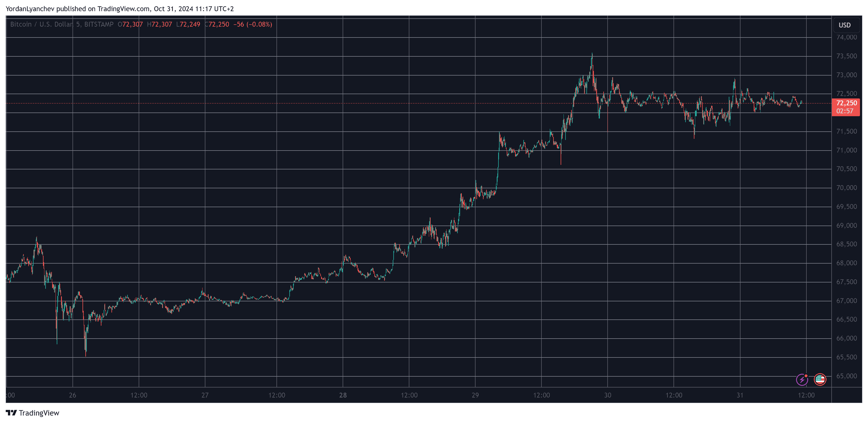Image resolution: width=868 pixels, height=423 pixels.
Task: Click the 70,000 price axis label
Action: (847, 188)
